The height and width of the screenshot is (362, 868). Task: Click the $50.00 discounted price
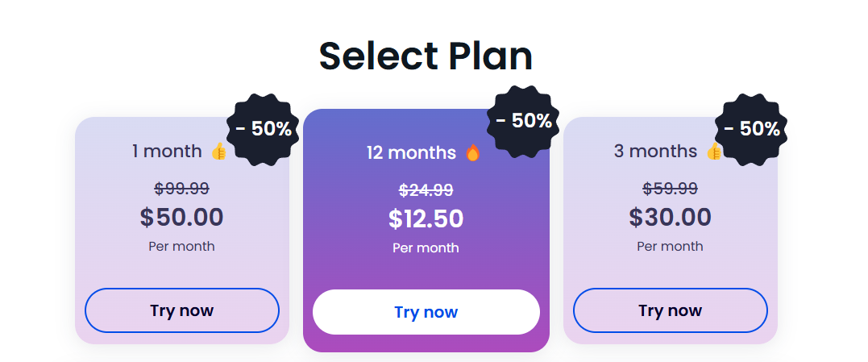[x=181, y=217]
